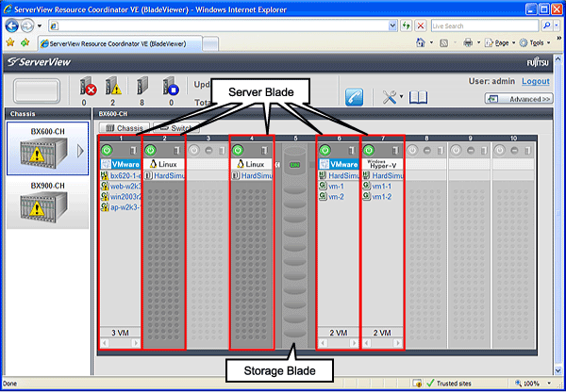The image size is (566, 392).
Task: Select the BX900-CH chassis thumbnail
Action: pyautogui.click(x=48, y=202)
